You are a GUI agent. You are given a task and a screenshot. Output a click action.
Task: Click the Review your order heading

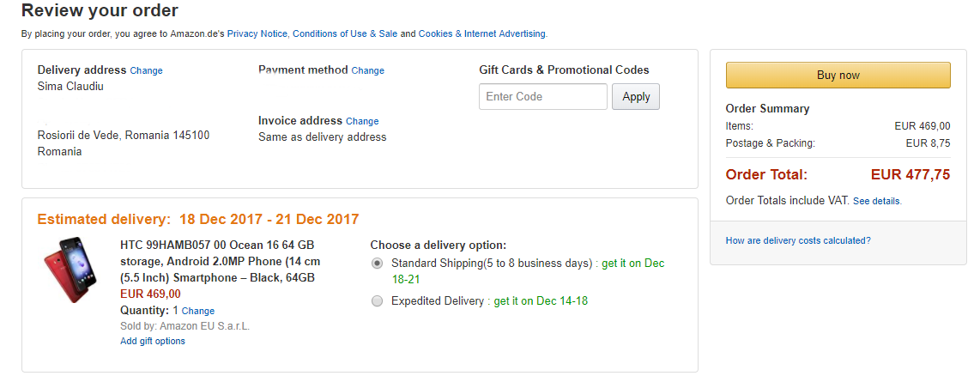point(100,11)
